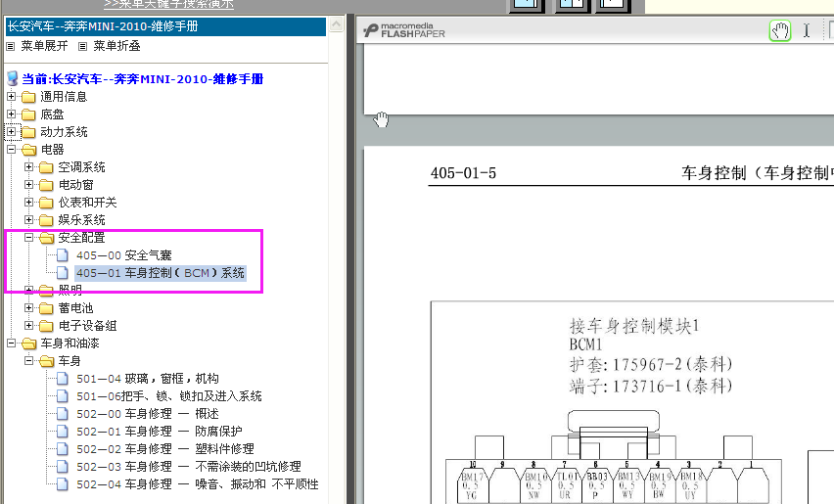Click the 安全配置 open folder icon

click(47, 238)
